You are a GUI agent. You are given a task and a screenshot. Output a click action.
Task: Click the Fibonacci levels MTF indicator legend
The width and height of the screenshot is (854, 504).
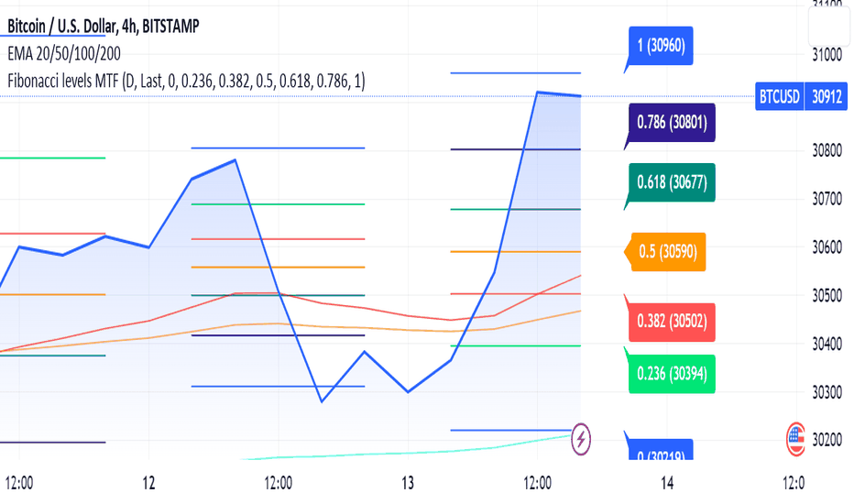click(x=186, y=82)
